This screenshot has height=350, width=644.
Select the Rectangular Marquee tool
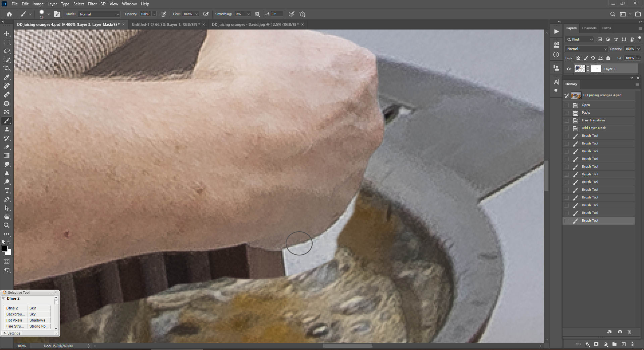point(7,43)
